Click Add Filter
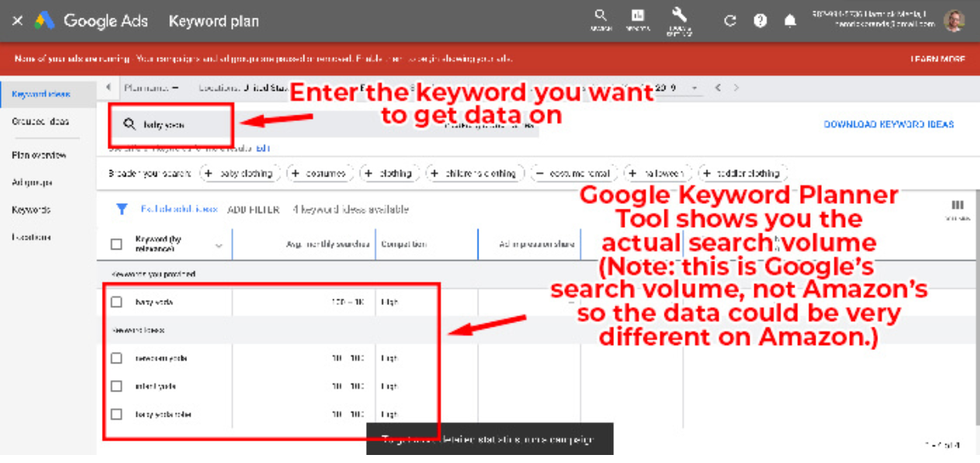 (x=253, y=209)
